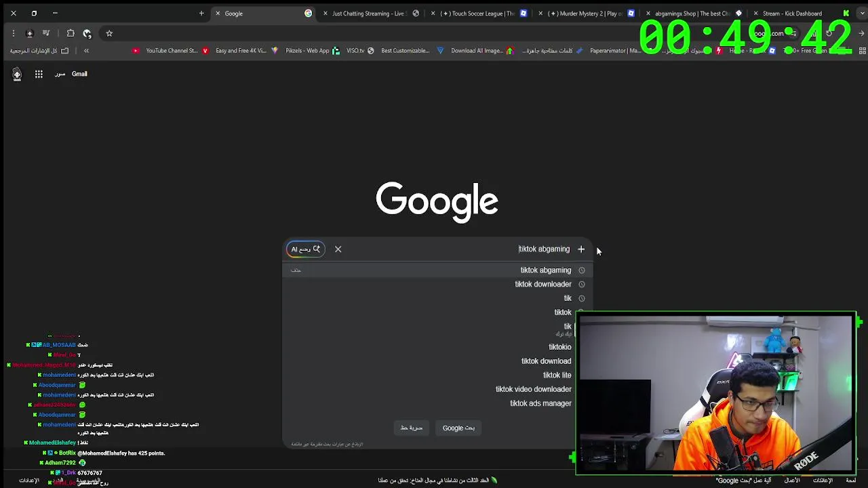Switch to abgamingx Shop tab
Viewport: 868px width, 488px height.
(x=693, y=14)
